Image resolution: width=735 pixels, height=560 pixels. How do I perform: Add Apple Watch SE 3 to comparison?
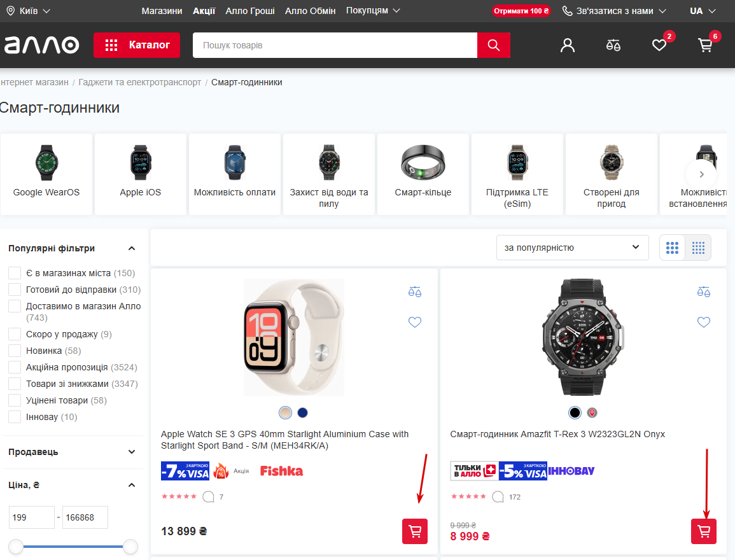tap(415, 292)
